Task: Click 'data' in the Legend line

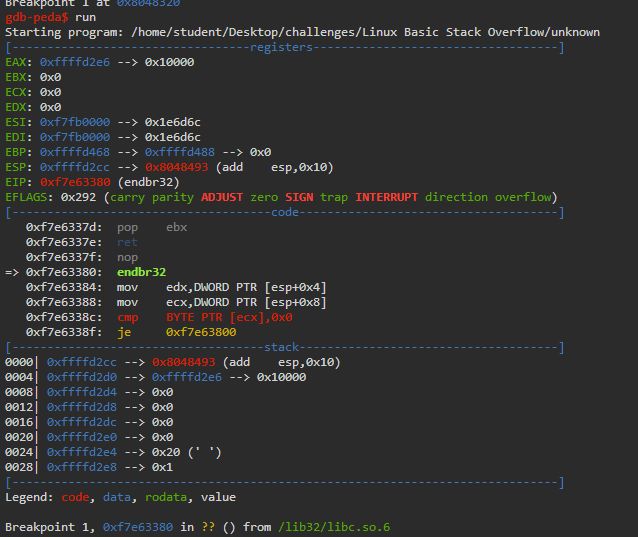Action: click(117, 497)
